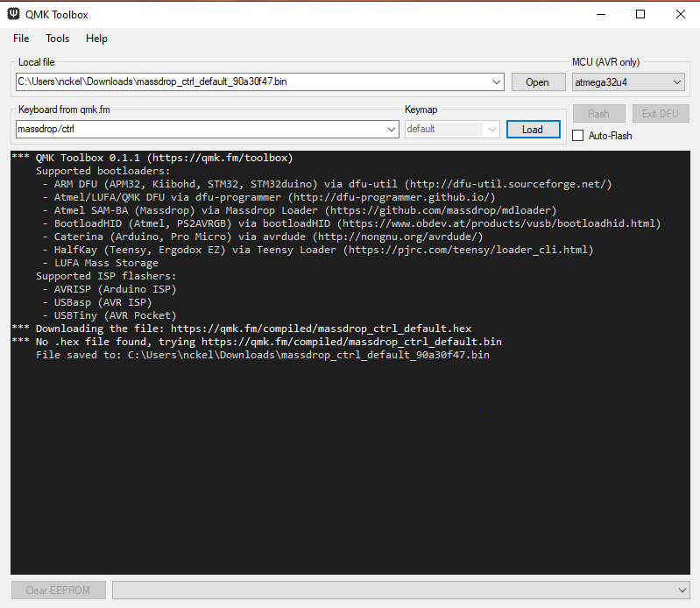Enable the Auto-Flash checkbox
The image size is (700, 608).
(577, 135)
